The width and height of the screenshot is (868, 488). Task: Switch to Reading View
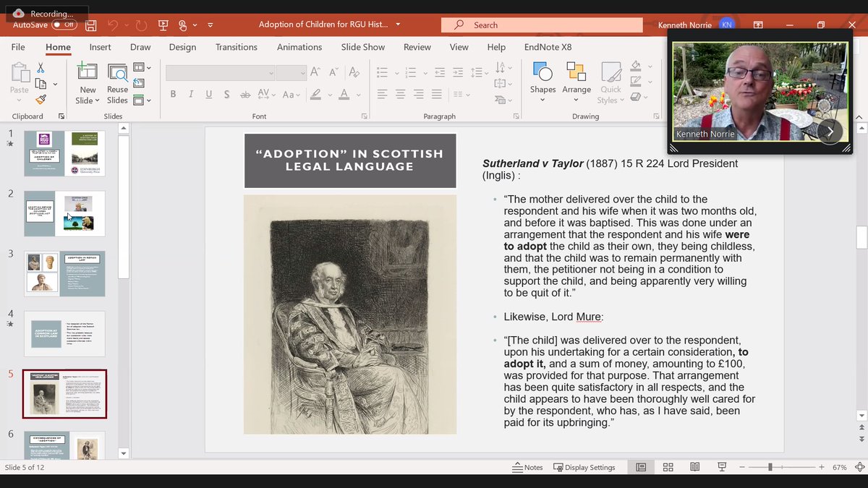click(694, 467)
